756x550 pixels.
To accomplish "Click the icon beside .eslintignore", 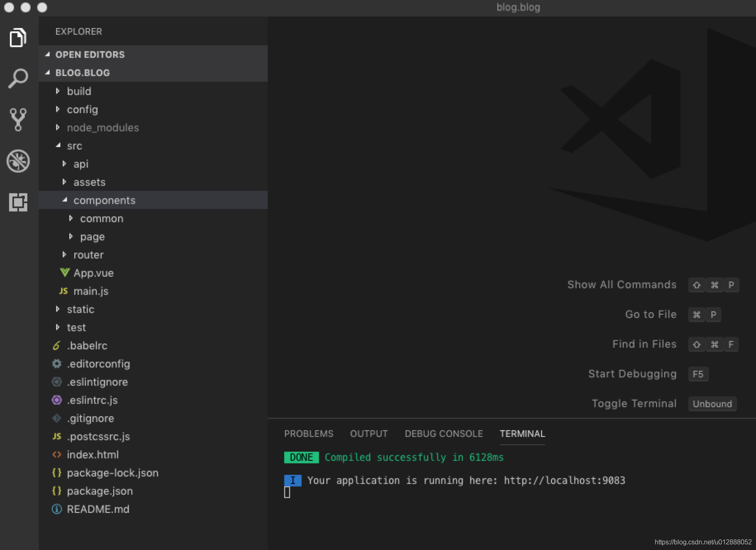I will pos(57,382).
